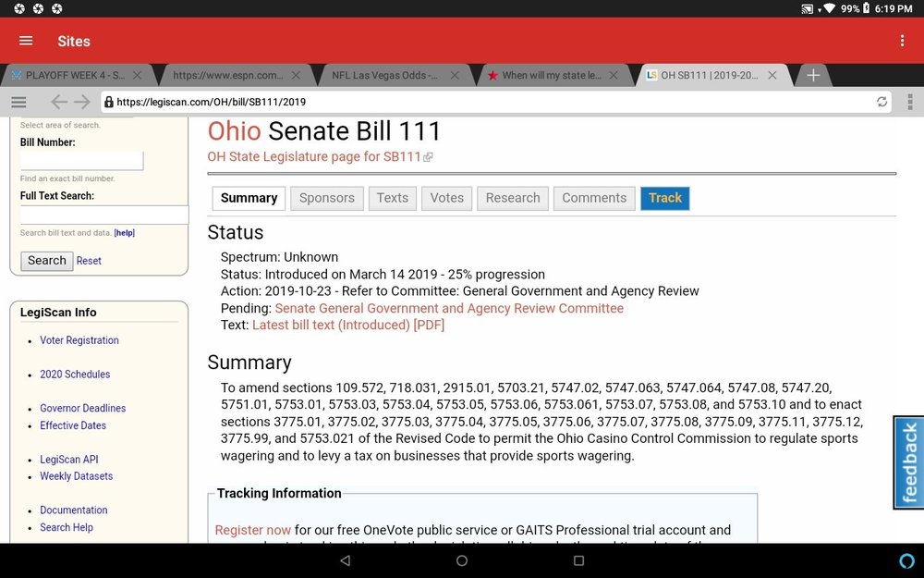Open the Votes tab

tap(446, 198)
